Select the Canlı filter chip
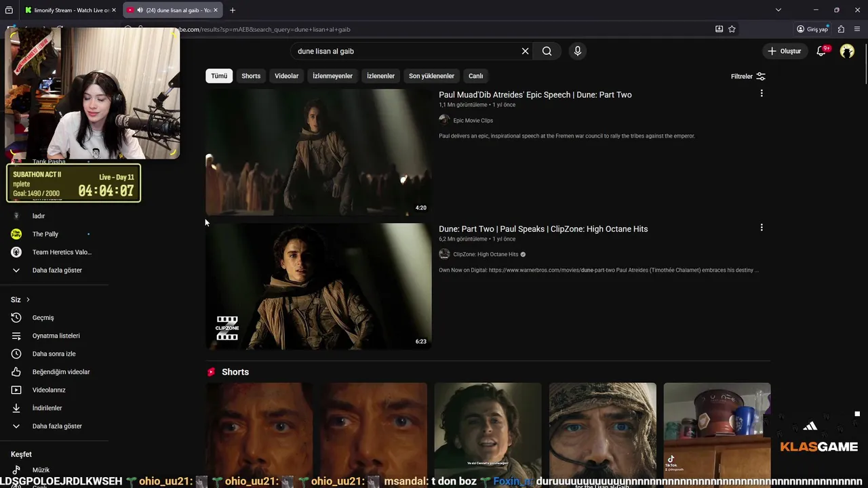 (x=476, y=76)
